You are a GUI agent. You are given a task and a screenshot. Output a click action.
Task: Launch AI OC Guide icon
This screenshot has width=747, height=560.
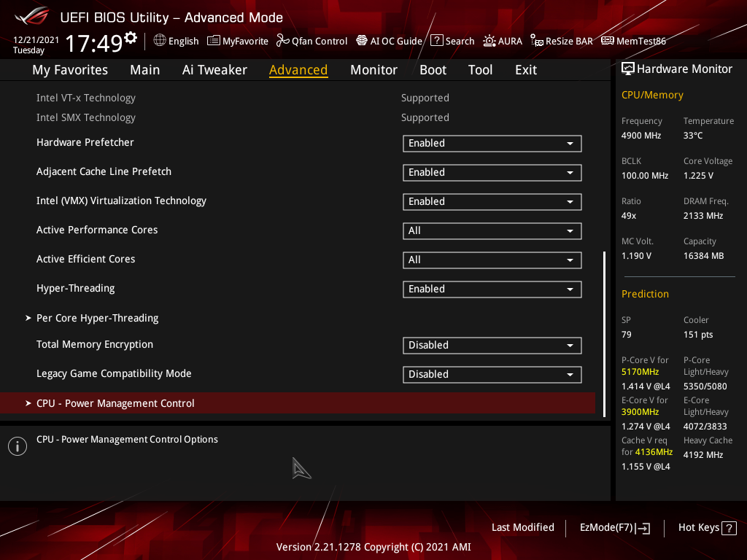(x=362, y=41)
